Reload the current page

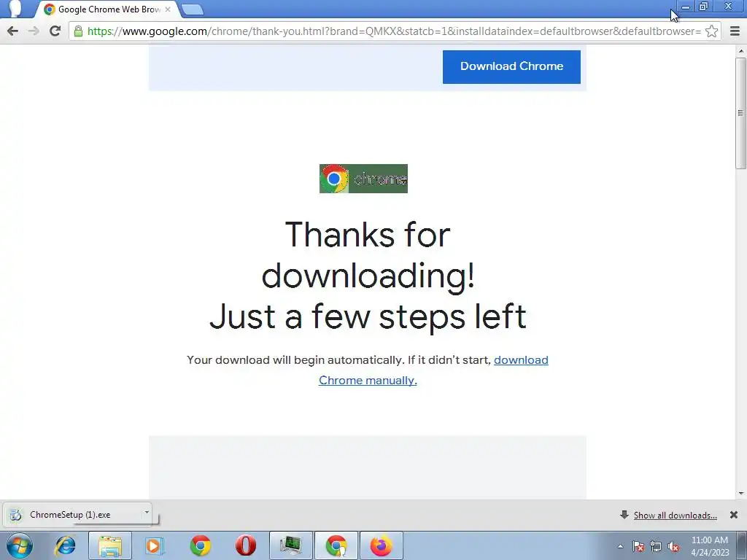tap(55, 31)
